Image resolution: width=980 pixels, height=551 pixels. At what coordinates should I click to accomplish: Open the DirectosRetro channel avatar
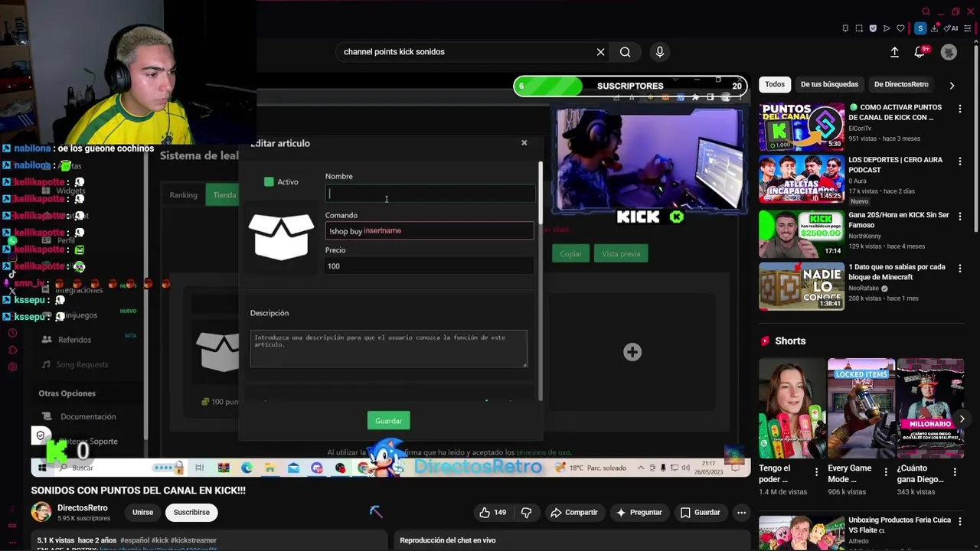click(x=41, y=512)
